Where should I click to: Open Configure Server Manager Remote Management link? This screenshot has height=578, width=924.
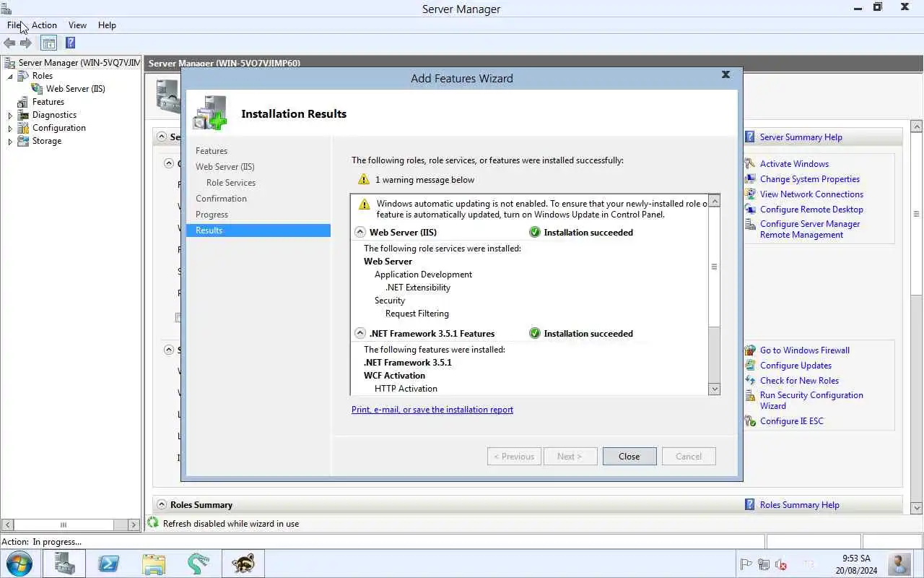(x=810, y=230)
